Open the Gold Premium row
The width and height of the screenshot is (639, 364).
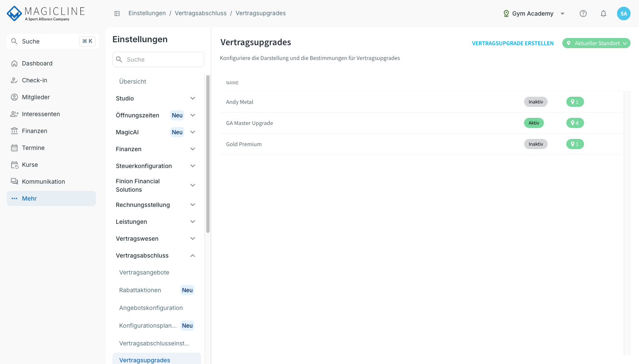[x=422, y=144]
